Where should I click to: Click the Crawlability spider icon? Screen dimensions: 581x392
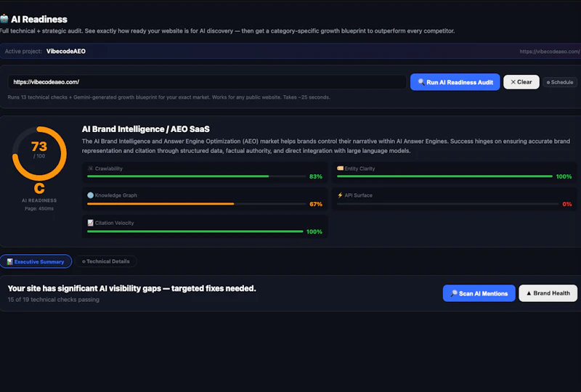point(90,168)
